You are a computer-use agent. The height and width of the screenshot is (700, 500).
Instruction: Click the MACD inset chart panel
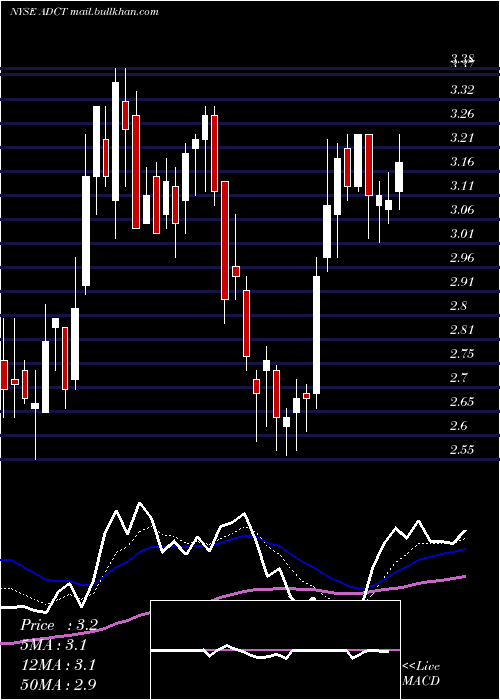(x=275, y=650)
